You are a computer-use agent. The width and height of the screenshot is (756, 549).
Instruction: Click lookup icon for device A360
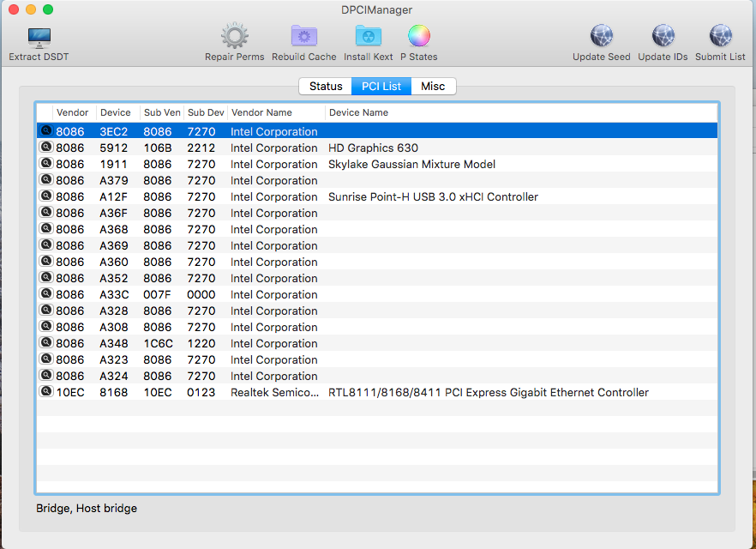(x=45, y=262)
